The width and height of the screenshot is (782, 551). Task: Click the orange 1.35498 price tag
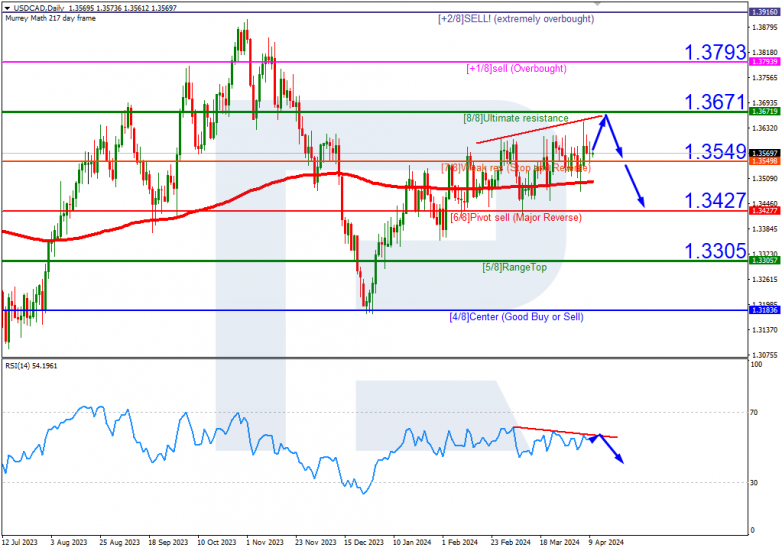point(764,161)
